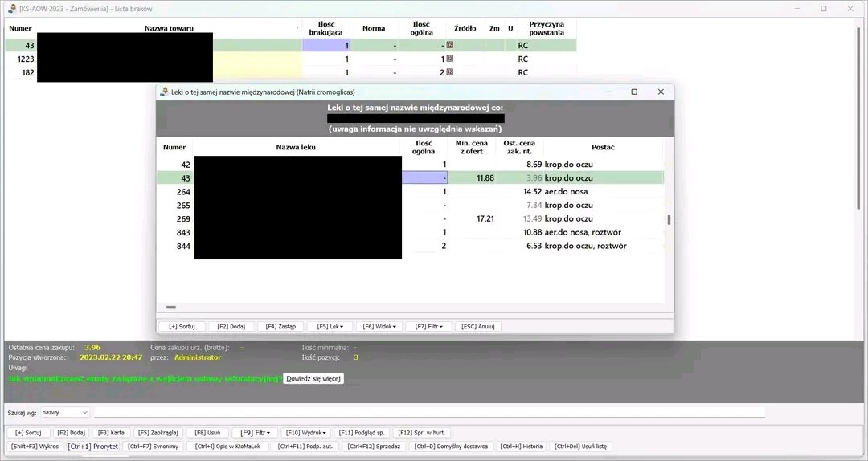The image size is (868, 461).
Task: Click [F4] Zastąp button
Action: (x=280, y=327)
